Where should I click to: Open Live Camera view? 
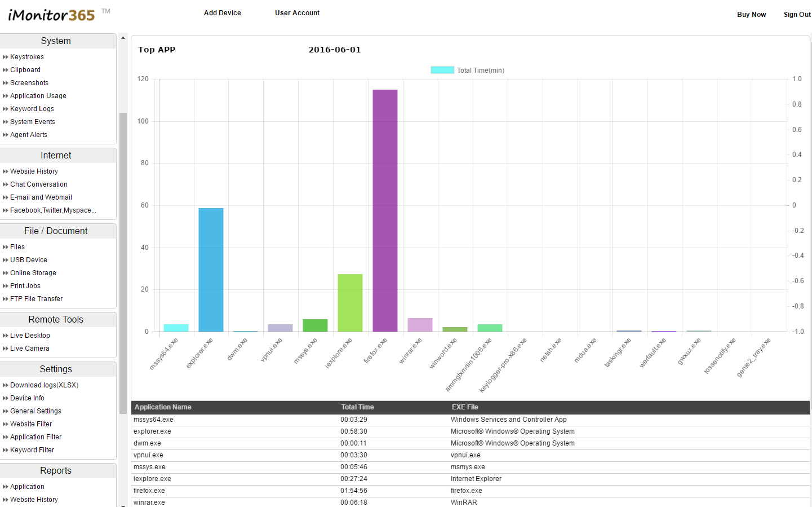pyautogui.click(x=27, y=348)
